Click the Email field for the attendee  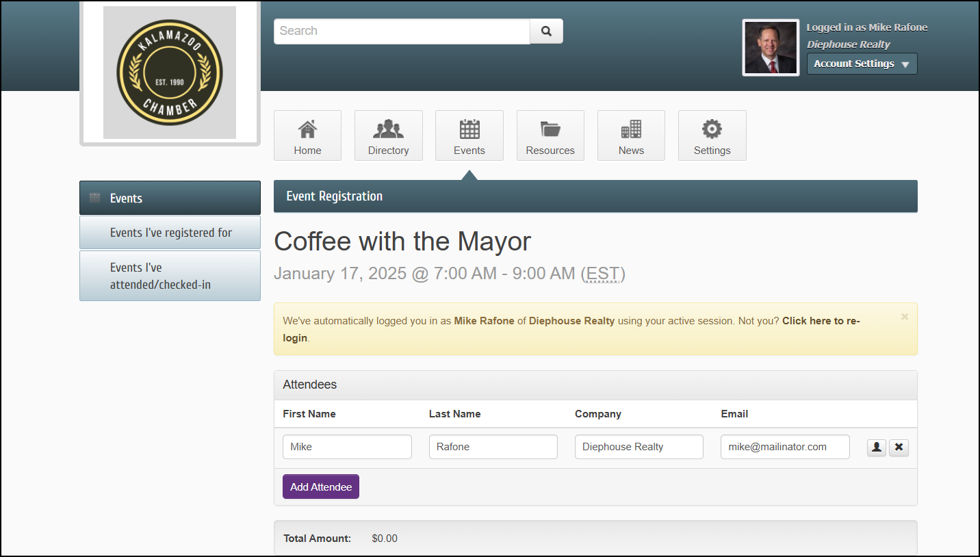(x=784, y=447)
